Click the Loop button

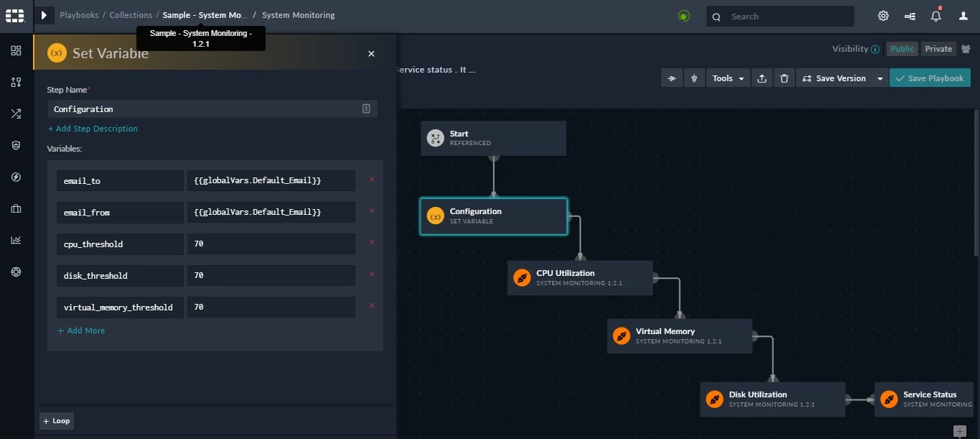coord(57,421)
